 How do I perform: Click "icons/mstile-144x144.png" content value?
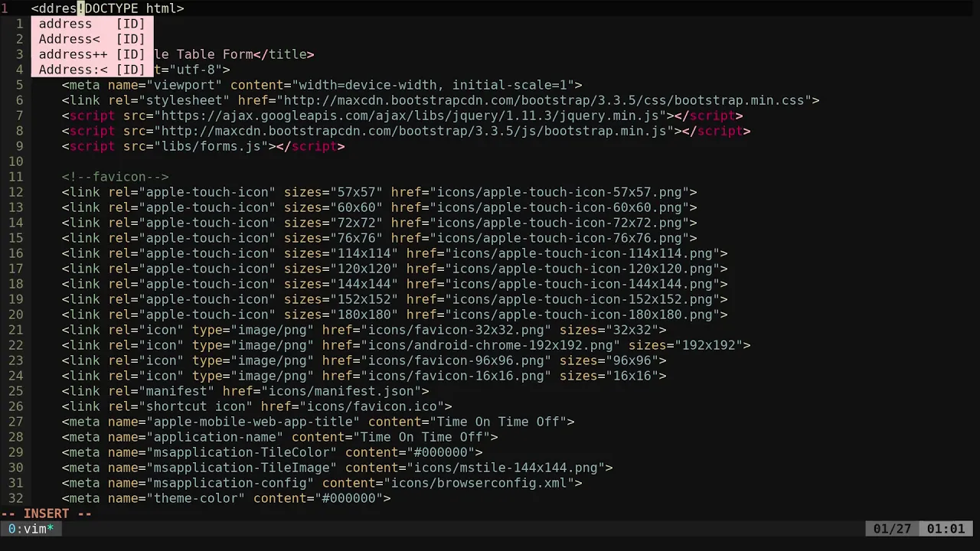505,468
